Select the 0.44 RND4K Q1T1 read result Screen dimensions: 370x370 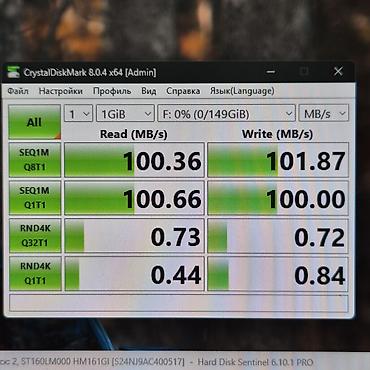(134, 274)
